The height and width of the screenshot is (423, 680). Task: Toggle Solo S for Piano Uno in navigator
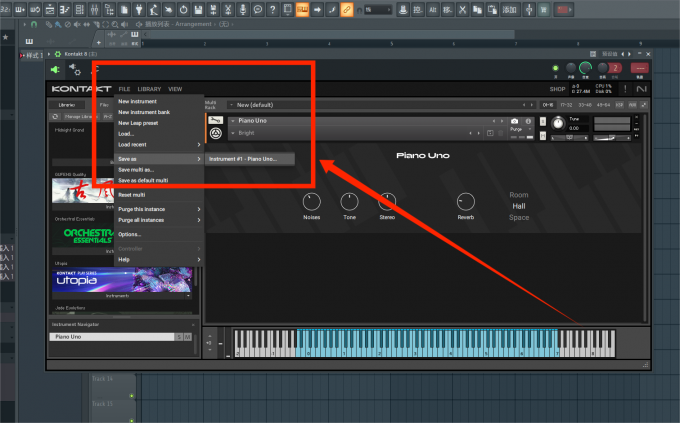click(x=179, y=337)
